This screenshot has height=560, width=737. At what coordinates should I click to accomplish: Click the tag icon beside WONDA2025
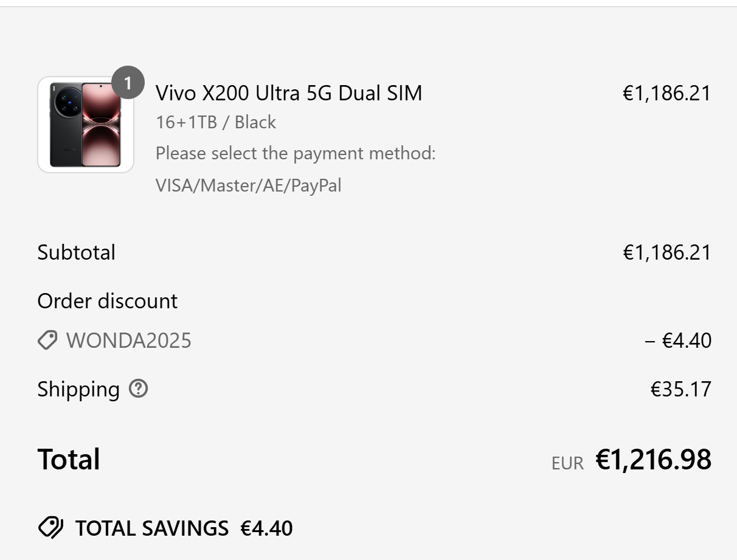tap(47, 340)
